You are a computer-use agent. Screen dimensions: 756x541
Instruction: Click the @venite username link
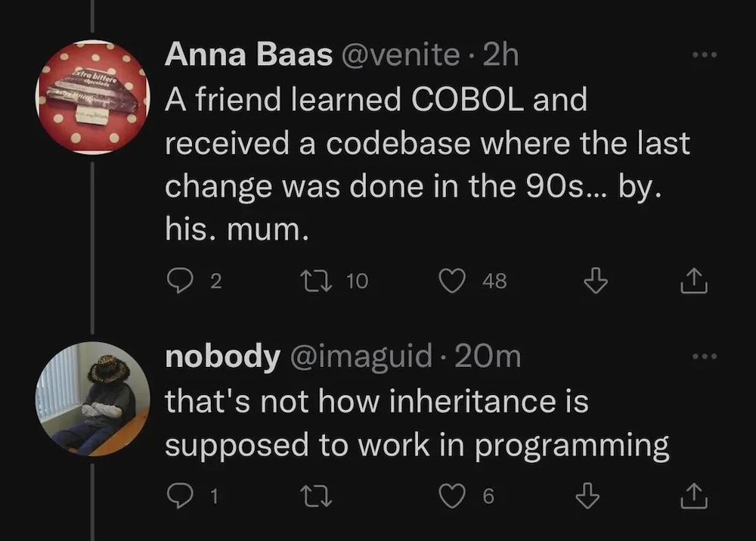399,53
